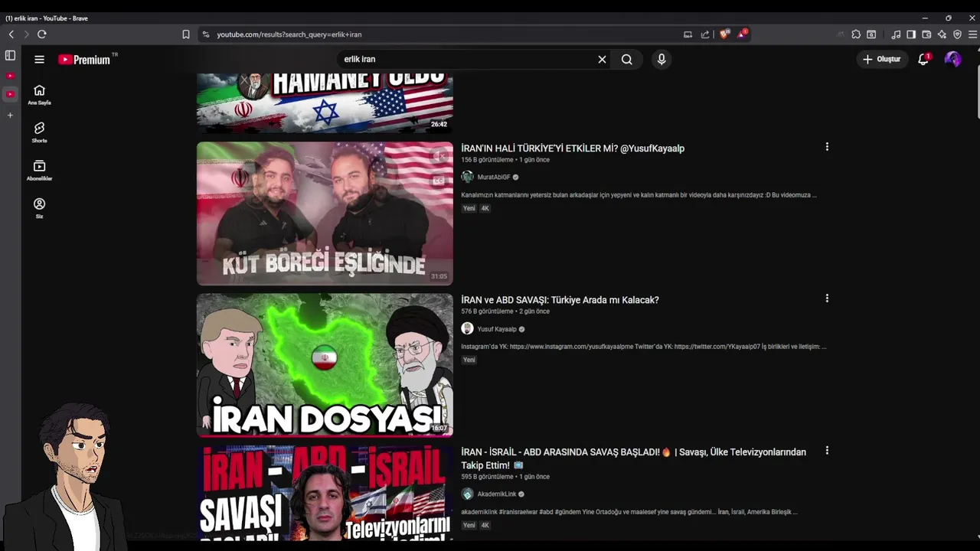This screenshot has height=551, width=980.
Task: Open the AkademikLink channel name
Action: point(497,494)
